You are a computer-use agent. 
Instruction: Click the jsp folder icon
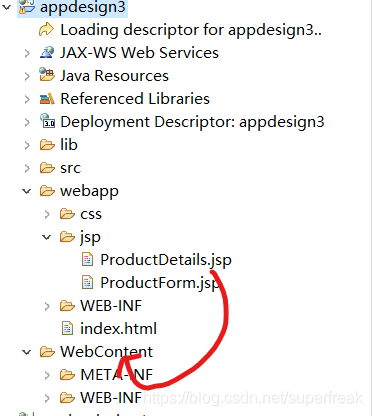[67, 237]
